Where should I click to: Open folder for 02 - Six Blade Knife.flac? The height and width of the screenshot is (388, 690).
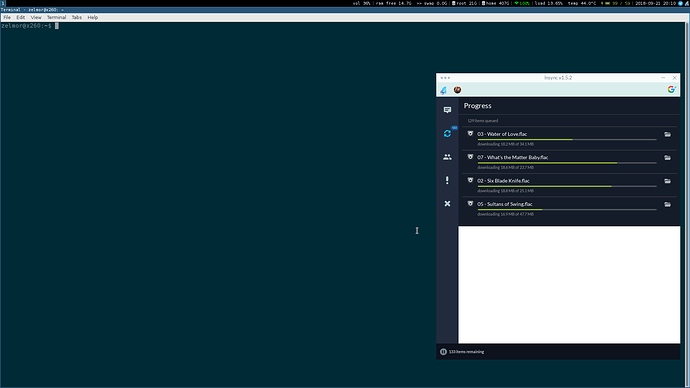(668, 181)
